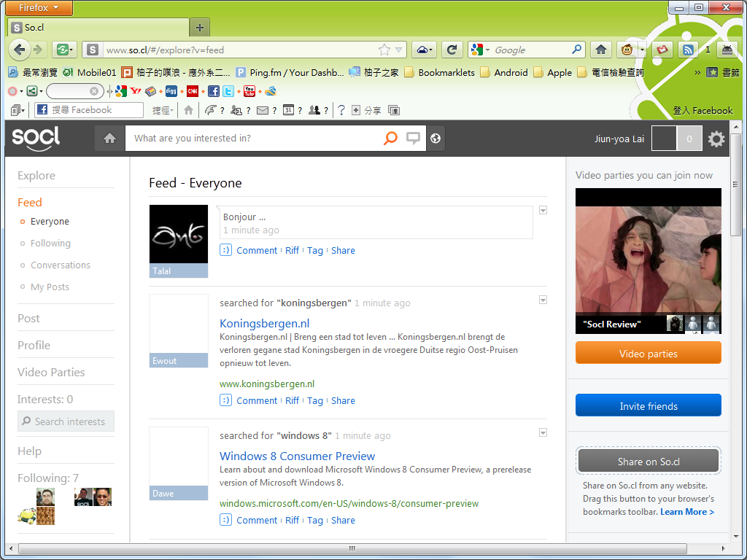Viewport: 747px width, 560px height.
Task: Go to Socl home via house icon
Action: [109, 138]
